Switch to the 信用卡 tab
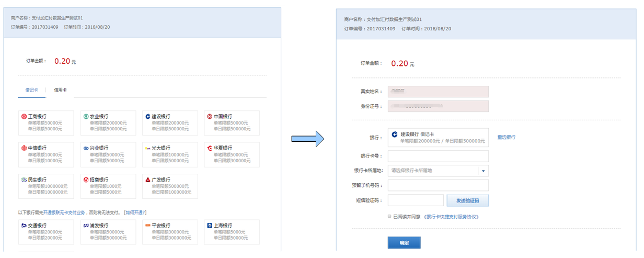 click(60, 90)
